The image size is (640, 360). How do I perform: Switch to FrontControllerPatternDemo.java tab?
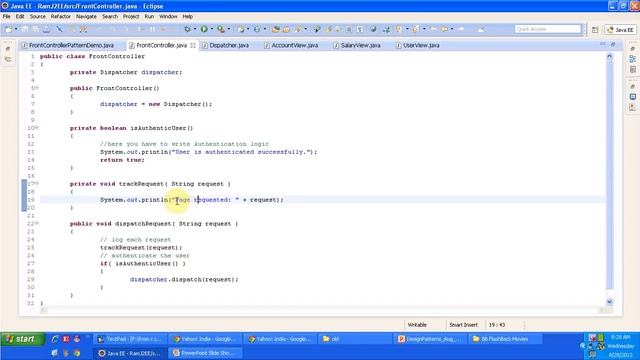[68, 45]
